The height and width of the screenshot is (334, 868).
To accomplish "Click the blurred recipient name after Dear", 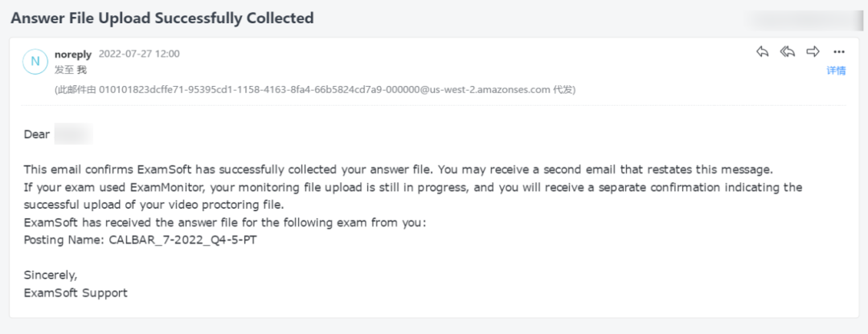I will 73,134.
